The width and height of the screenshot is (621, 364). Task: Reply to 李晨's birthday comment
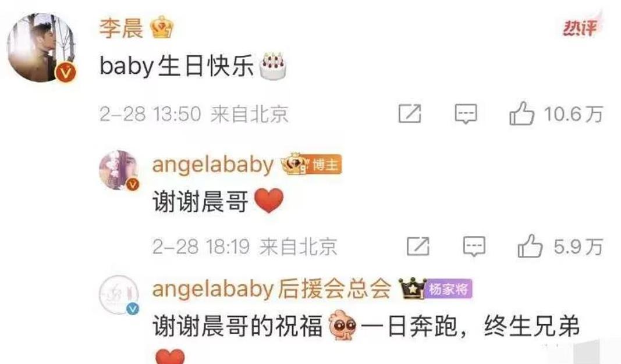tap(466, 115)
